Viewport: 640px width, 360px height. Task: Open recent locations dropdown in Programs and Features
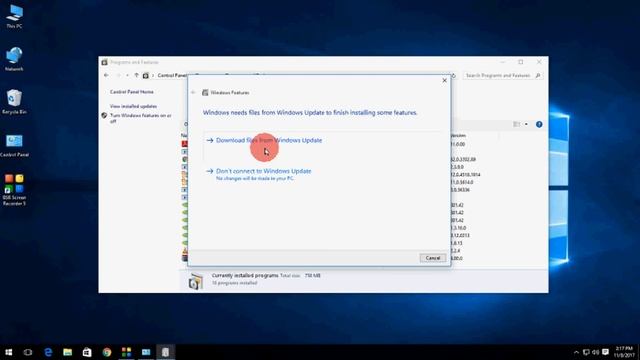(127, 76)
